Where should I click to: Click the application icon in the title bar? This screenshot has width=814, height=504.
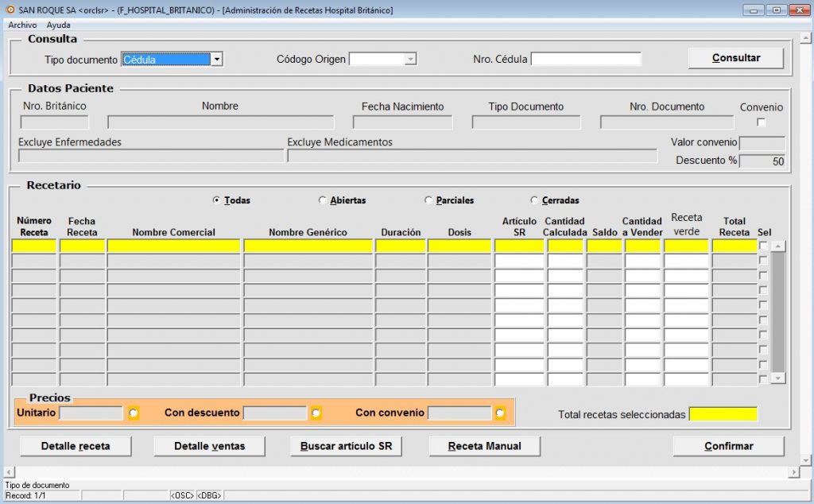pos(10,10)
